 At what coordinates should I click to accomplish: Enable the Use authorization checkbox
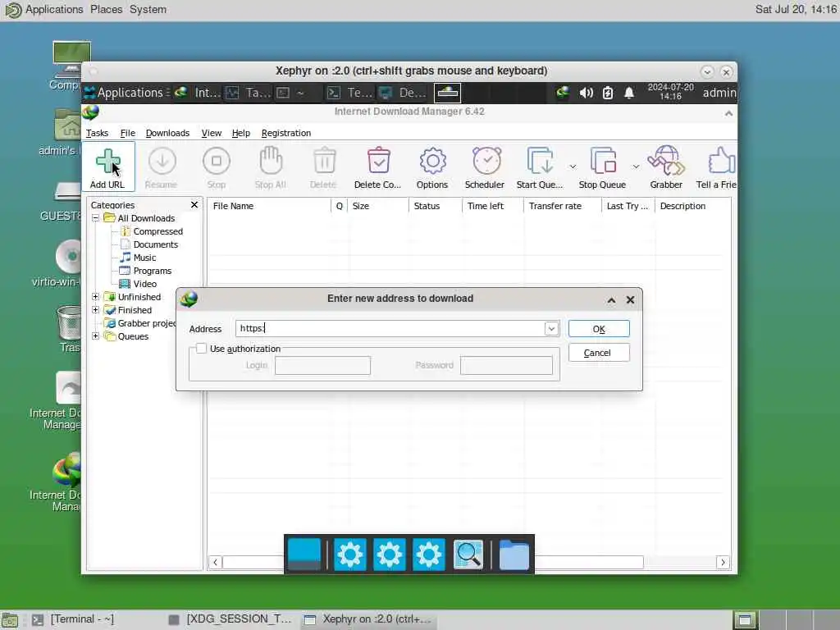click(202, 348)
